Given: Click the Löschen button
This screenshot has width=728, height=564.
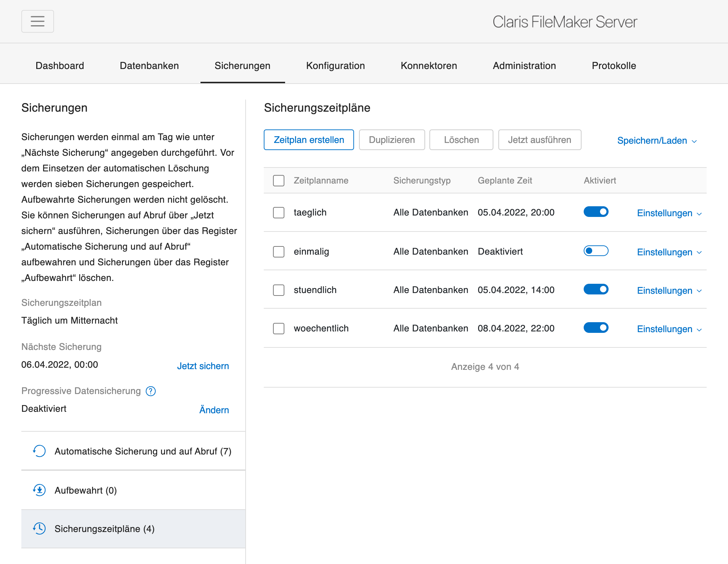Looking at the screenshot, I should tap(461, 140).
